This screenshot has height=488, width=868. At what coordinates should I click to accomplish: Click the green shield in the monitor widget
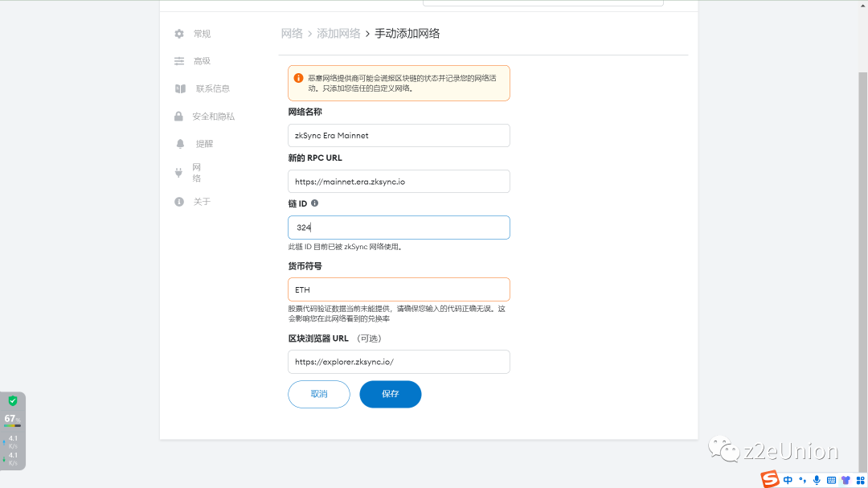click(12, 400)
